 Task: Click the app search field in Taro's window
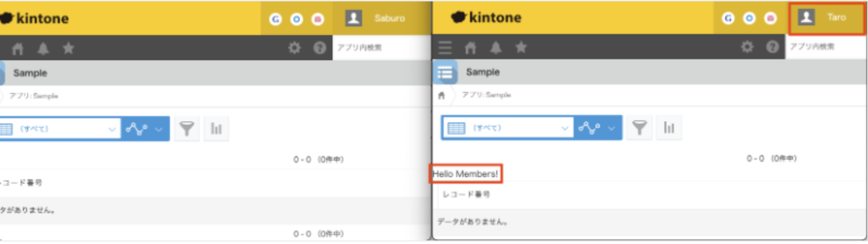pyautogui.click(x=825, y=47)
